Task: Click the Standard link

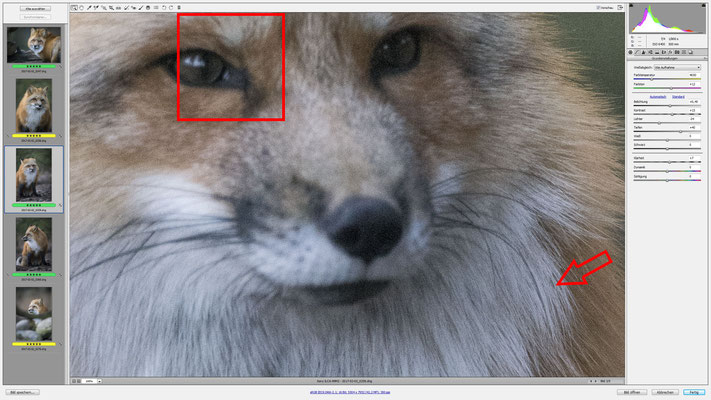Action: 678,97
